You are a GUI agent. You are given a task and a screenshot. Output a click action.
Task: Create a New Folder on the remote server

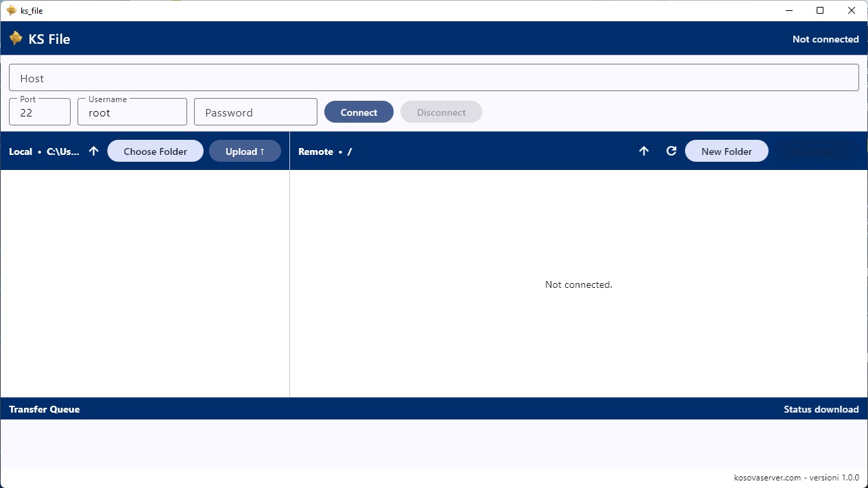pyautogui.click(x=727, y=151)
